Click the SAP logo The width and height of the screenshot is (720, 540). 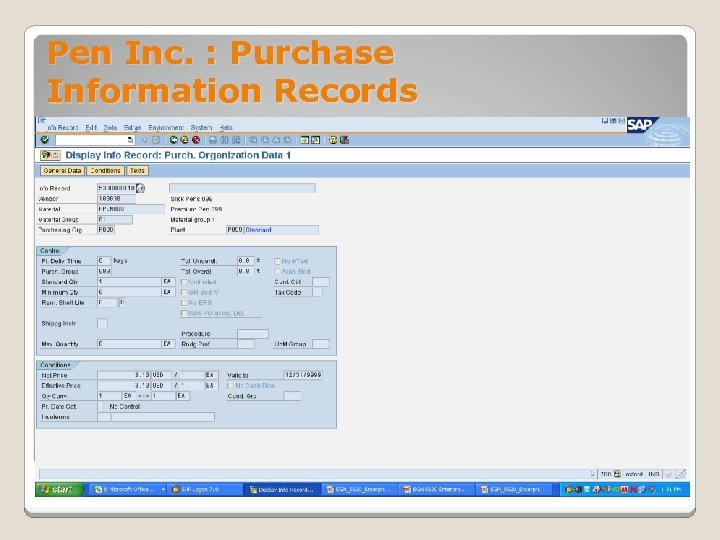point(642,125)
